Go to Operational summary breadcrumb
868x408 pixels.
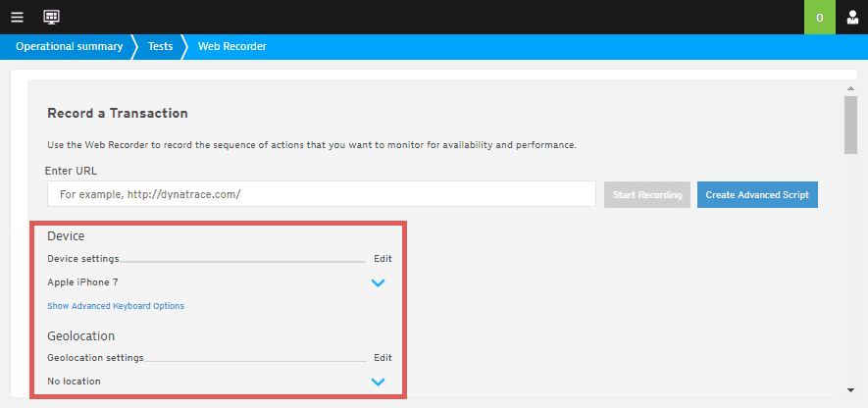[x=70, y=46]
